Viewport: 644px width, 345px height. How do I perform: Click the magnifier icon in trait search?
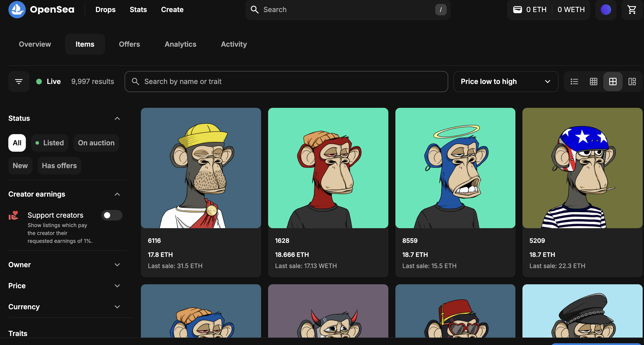(135, 81)
